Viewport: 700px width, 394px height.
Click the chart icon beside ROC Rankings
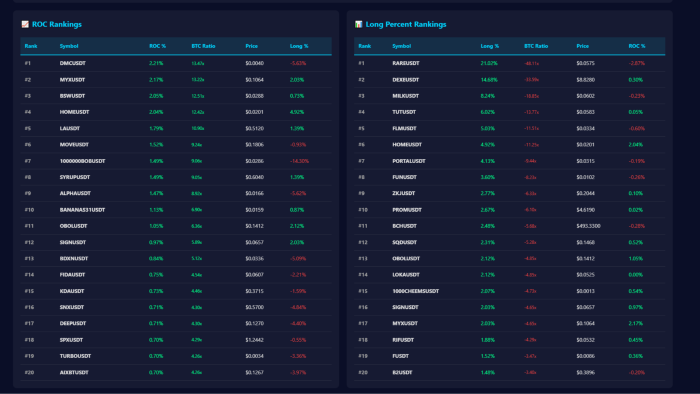click(x=25, y=25)
